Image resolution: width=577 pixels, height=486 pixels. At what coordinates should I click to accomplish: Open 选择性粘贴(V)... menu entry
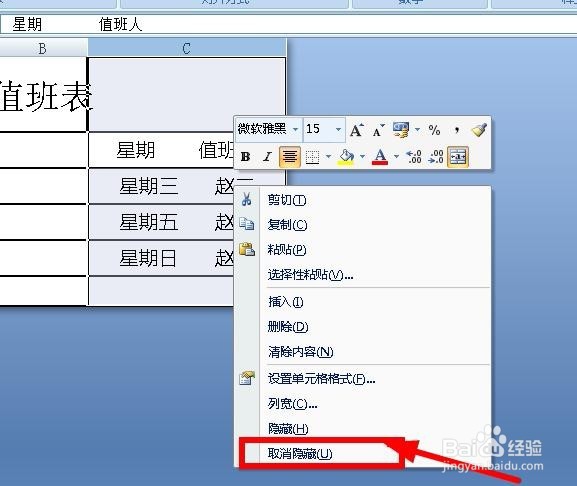[x=362, y=274]
